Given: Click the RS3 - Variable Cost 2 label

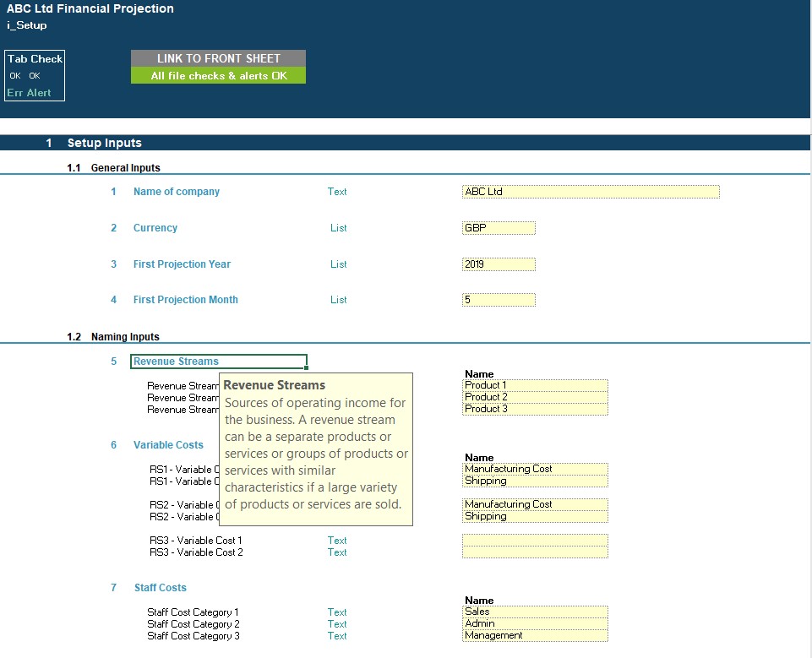Looking at the screenshot, I should pos(196,552).
